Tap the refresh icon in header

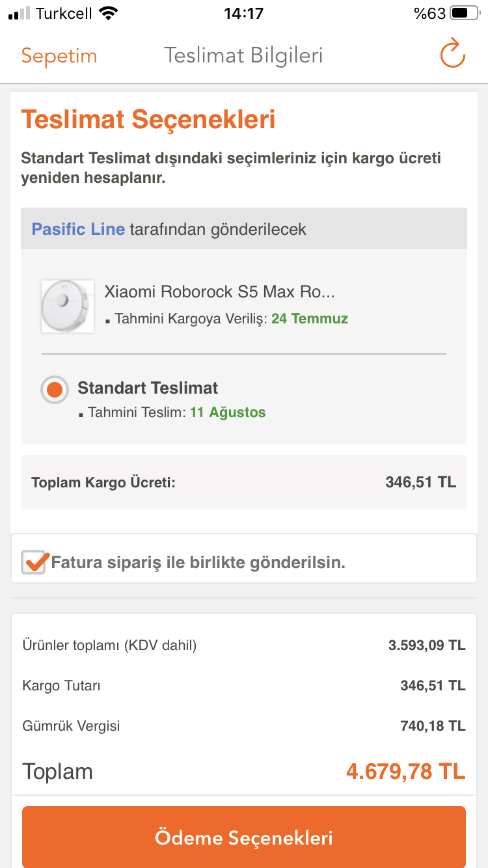pyautogui.click(x=453, y=54)
